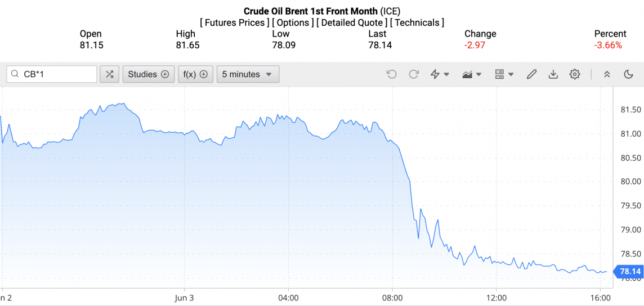Click the CB*1 symbol search field
The height and width of the screenshot is (306, 644).
(57, 74)
